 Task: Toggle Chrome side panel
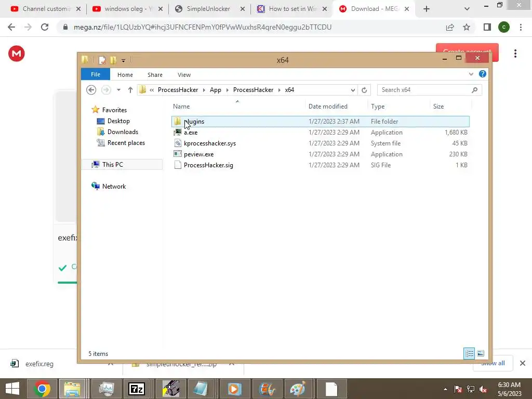[487, 27]
